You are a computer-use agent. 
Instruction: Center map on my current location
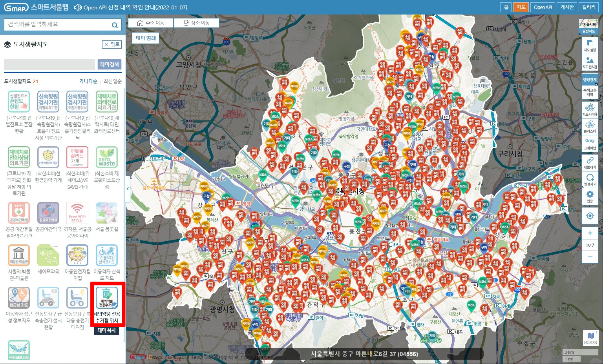(590, 216)
